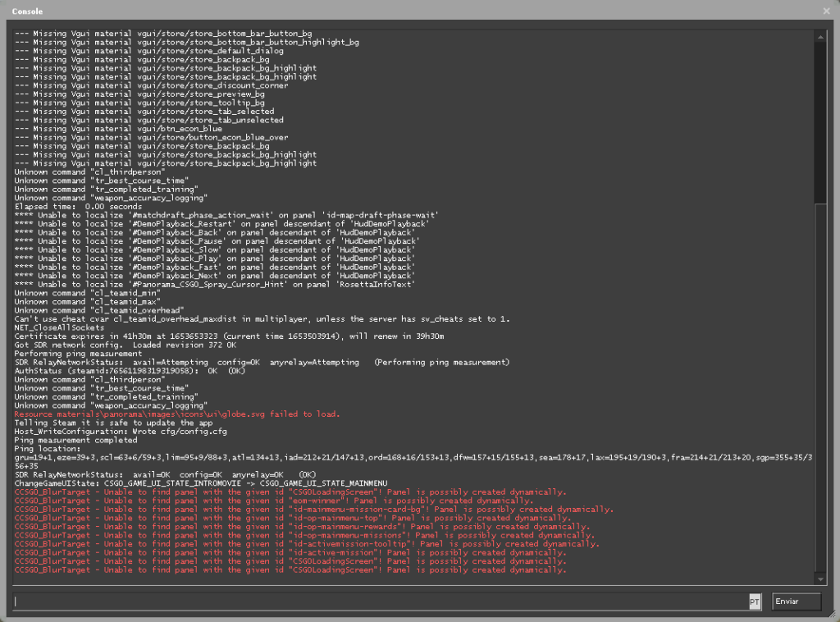Close the Console window
This screenshot has width=840, height=622.
[826, 11]
